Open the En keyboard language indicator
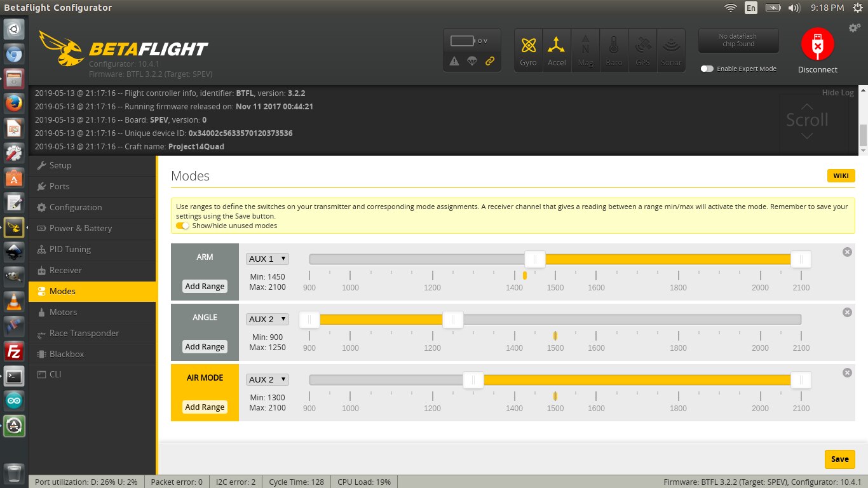The width and height of the screenshot is (868, 488). click(751, 8)
